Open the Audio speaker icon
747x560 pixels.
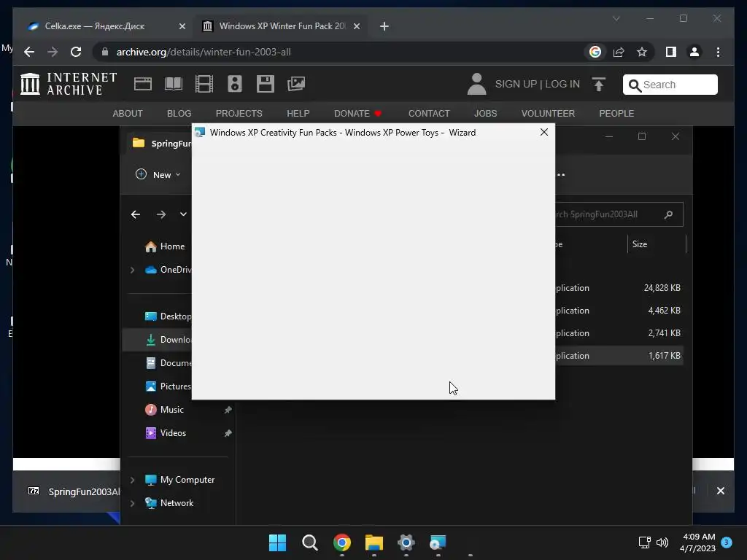[234, 84]
